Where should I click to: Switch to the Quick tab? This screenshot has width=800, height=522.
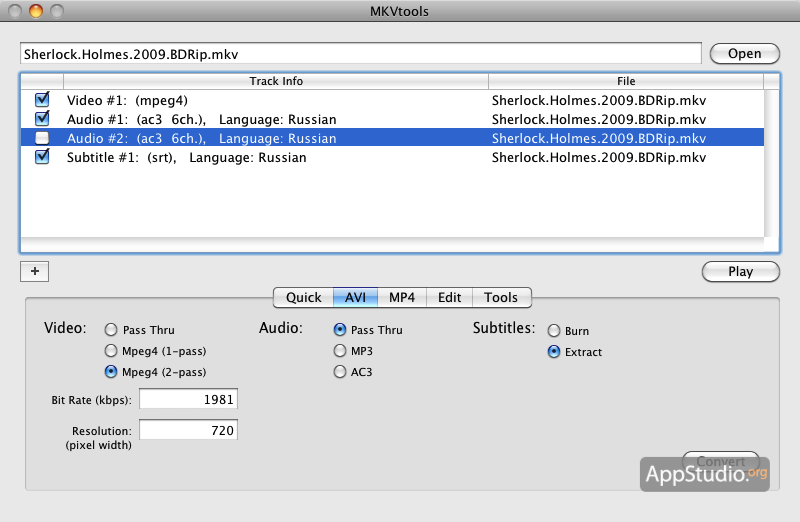pos(304,297)
